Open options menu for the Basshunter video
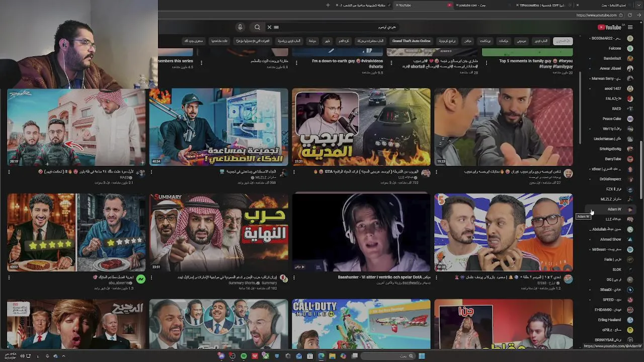The width and height of the screenshot is (644, 362). (294, 277)
